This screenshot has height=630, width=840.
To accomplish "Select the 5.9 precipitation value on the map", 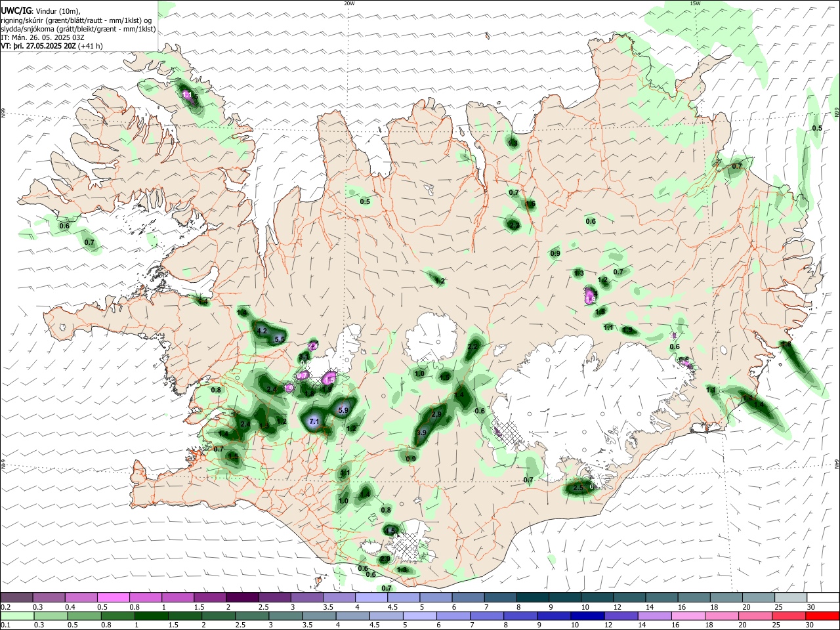I will point(343,410).
